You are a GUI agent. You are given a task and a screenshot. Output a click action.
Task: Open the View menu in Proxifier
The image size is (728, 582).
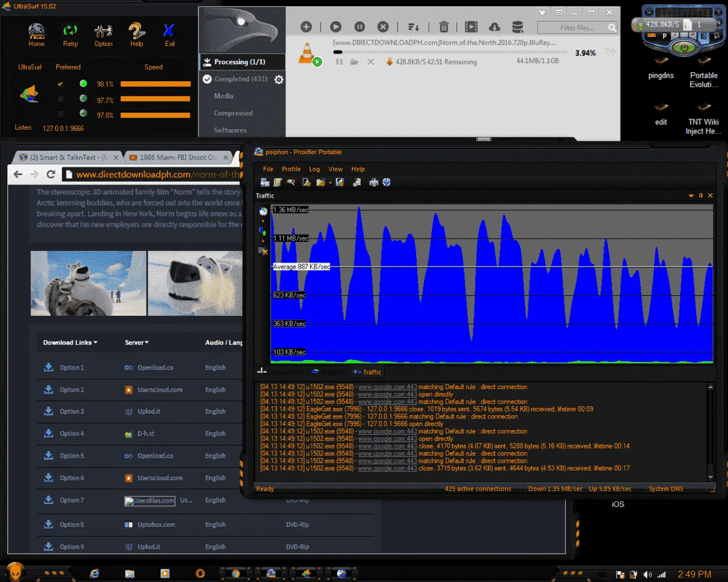[335, 169]
